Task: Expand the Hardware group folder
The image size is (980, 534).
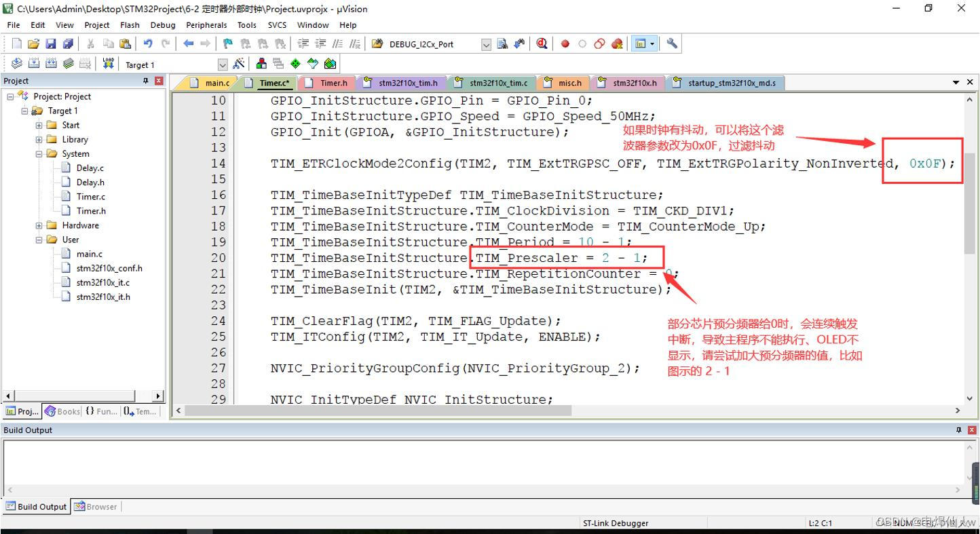Action: tap(39, 225)
